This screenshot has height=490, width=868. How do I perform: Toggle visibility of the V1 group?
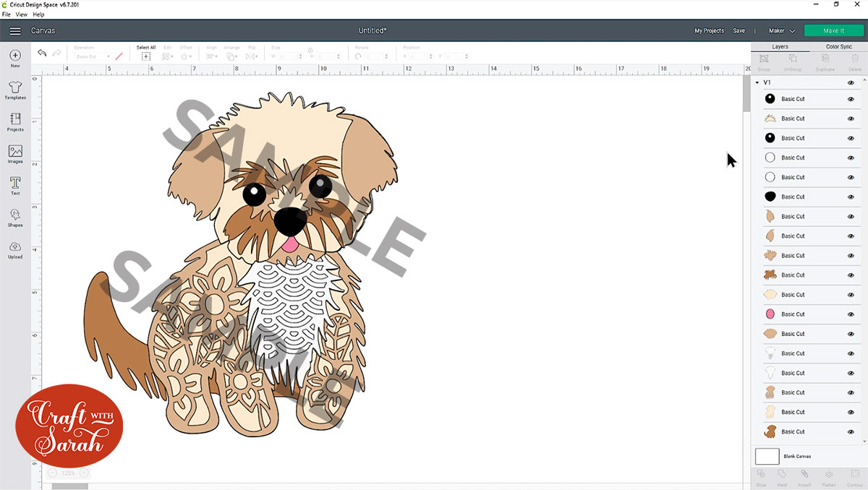click(851, 83)
